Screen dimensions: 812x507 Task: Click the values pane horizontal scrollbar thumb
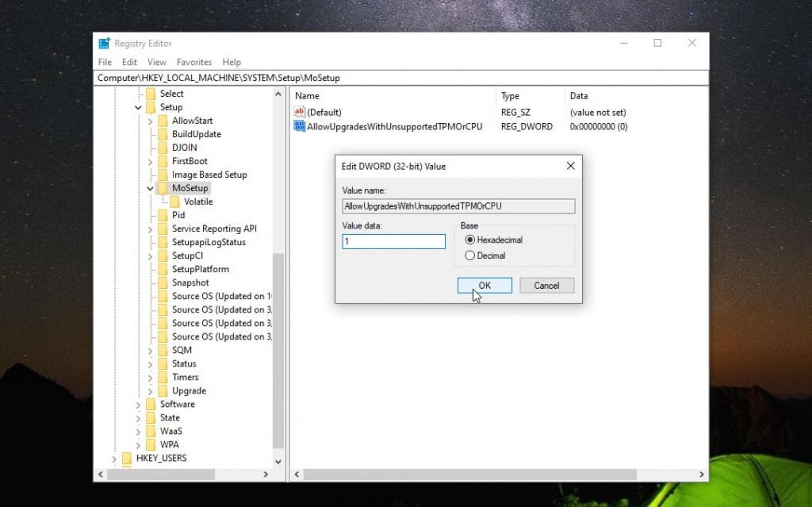[469, 474]
